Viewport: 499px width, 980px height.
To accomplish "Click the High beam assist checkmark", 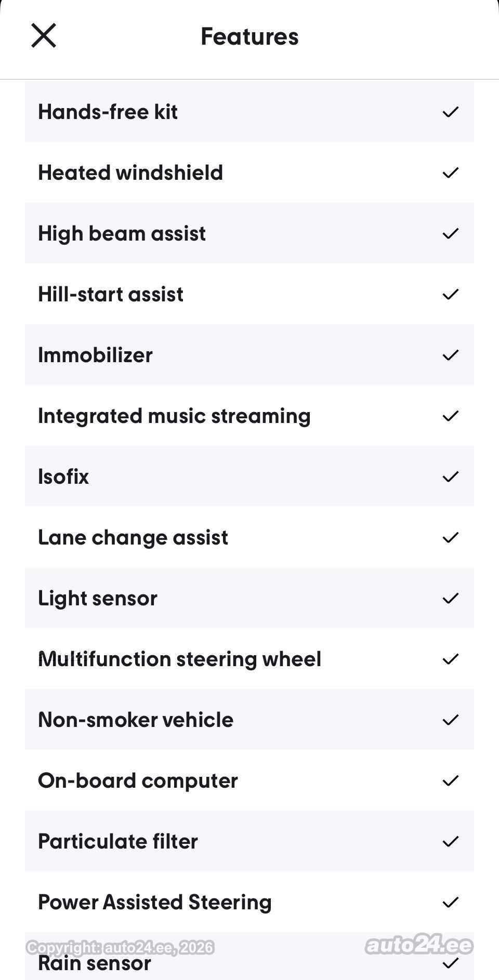I will tap(450, 233).
